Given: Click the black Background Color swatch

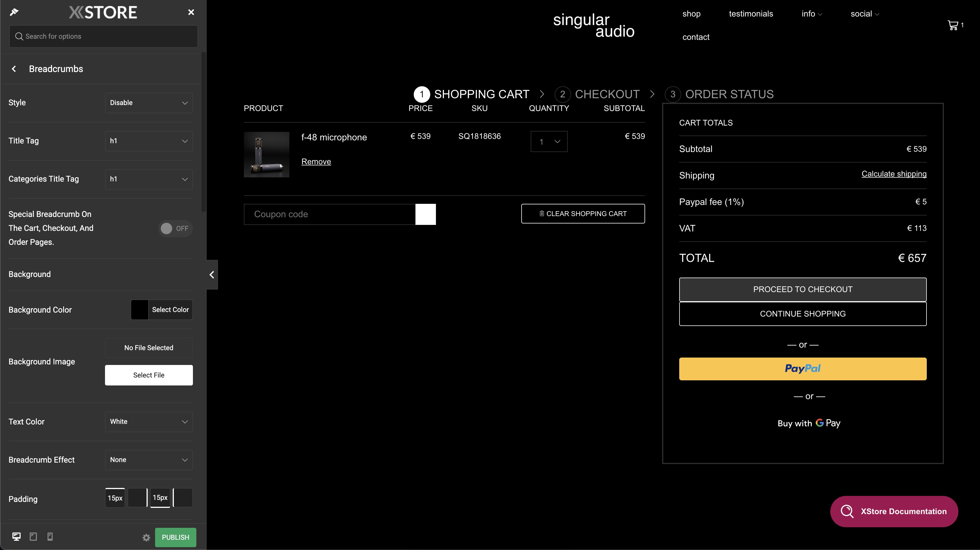Looking at the screenshot, I should pyautogui.click(x=140, y=310).
